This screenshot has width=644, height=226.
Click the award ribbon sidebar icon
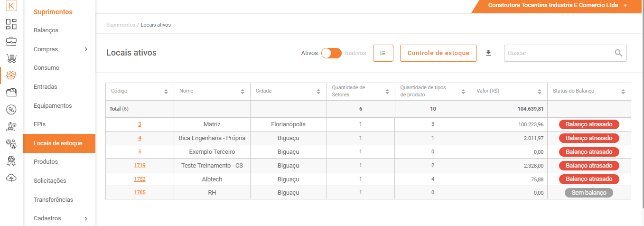(11, 161)
